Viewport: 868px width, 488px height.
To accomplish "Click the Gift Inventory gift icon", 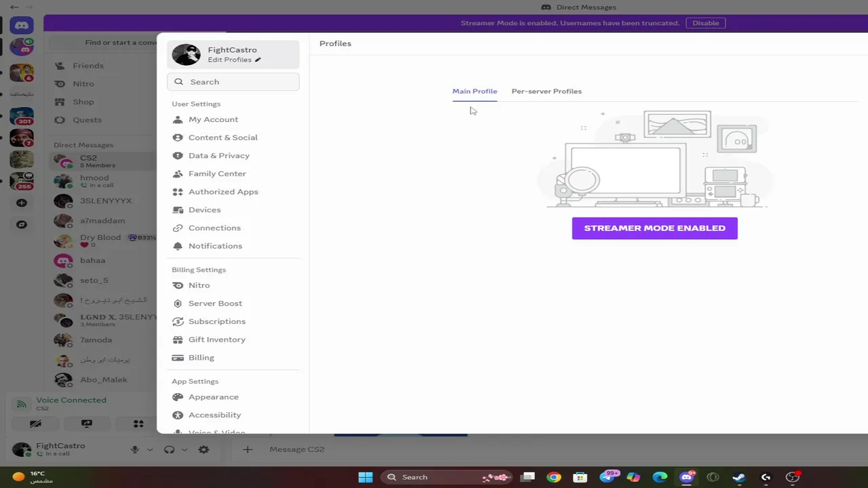I will point(178,340).
